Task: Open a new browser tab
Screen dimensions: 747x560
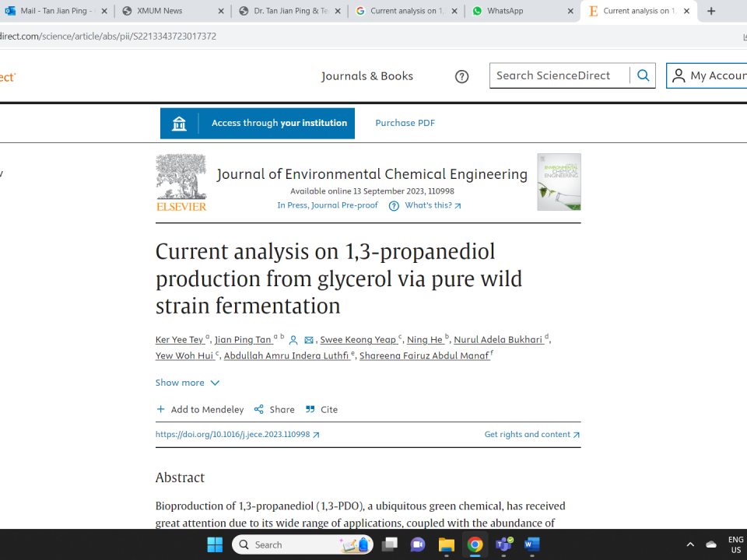Action: coord(710,11)
